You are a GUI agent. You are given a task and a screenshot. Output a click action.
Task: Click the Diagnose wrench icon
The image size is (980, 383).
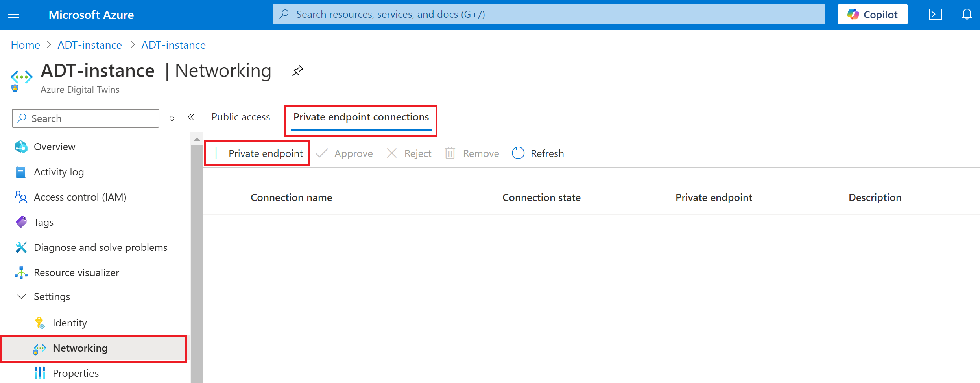[x=21, y=247]
